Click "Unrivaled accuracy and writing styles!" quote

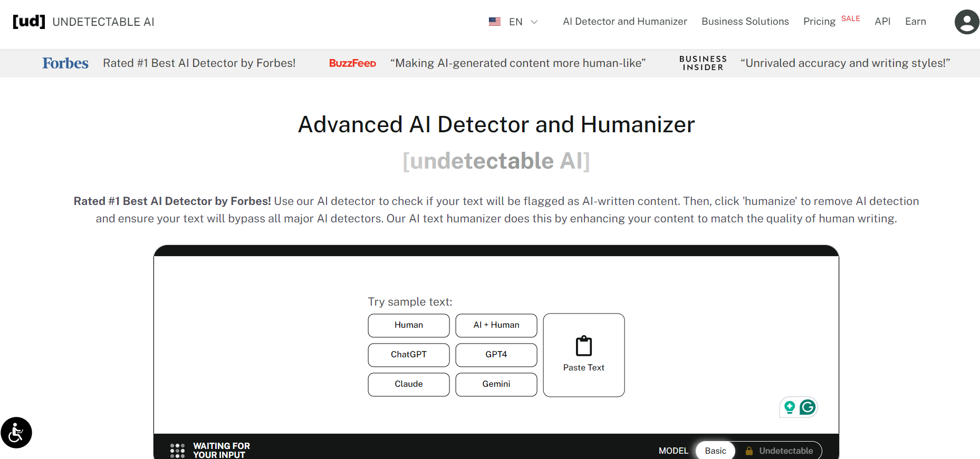pyautogui.click(x=846, y=63)
